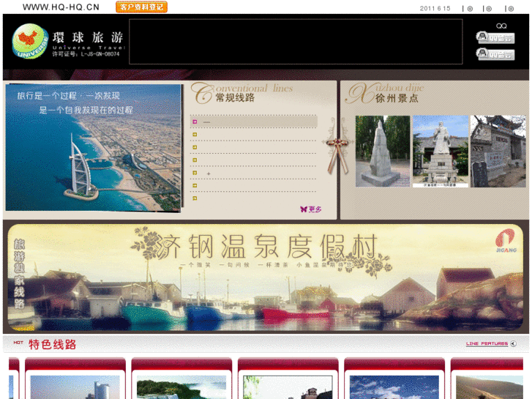
Task: Open the green coastal cliffs route thumbnail
Action: tap(181, 387)
